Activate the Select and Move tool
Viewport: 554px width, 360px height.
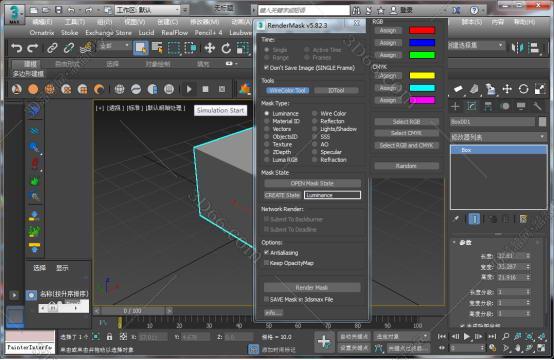pos(210,48)
